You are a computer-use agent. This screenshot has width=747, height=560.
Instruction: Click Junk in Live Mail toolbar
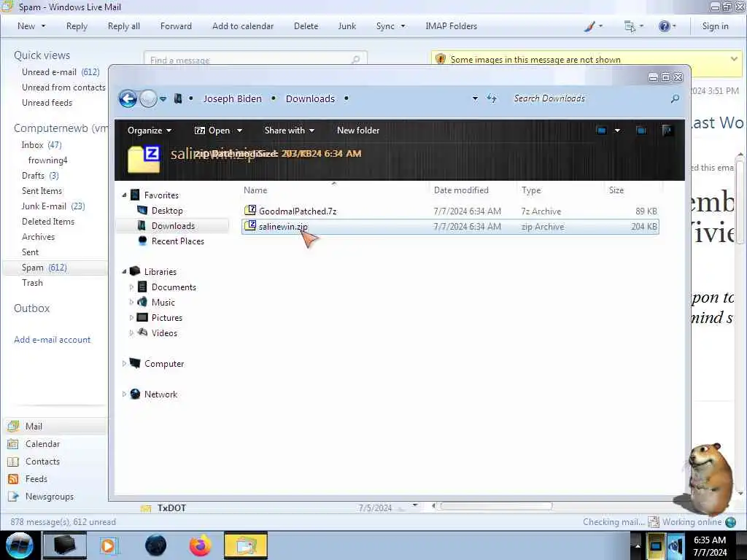coord(347,26)
